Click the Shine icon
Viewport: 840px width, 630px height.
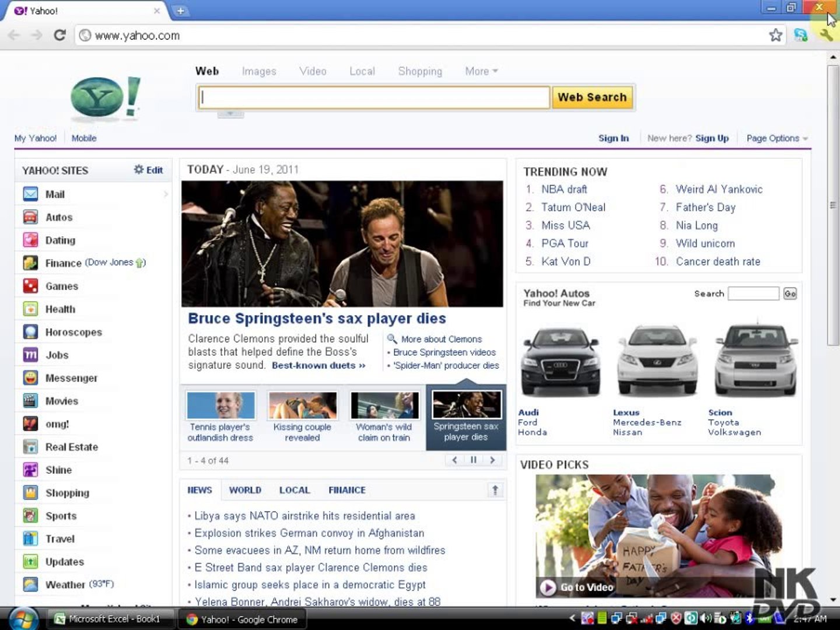pyautogui.click(x=30, y=470)
